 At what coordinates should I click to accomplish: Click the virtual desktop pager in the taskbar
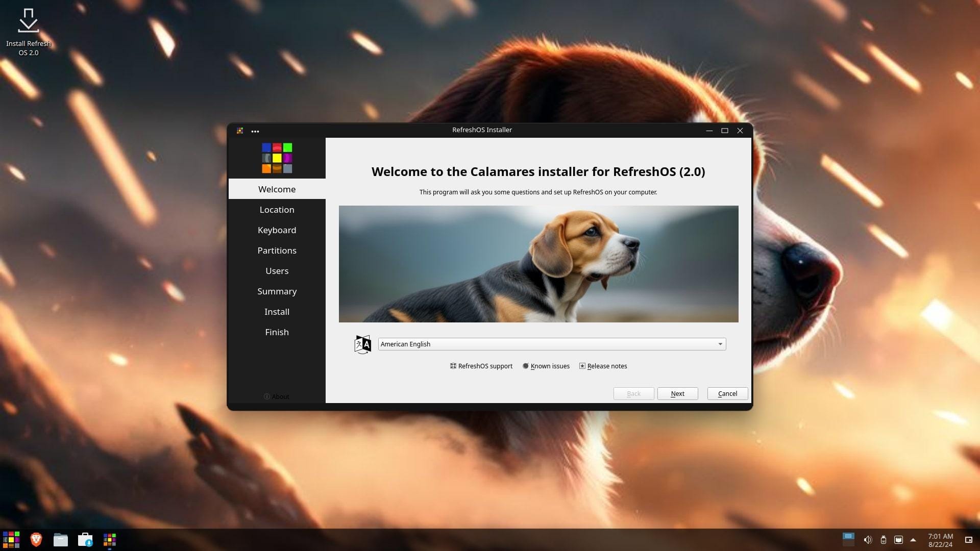click(x=848, y=539)
